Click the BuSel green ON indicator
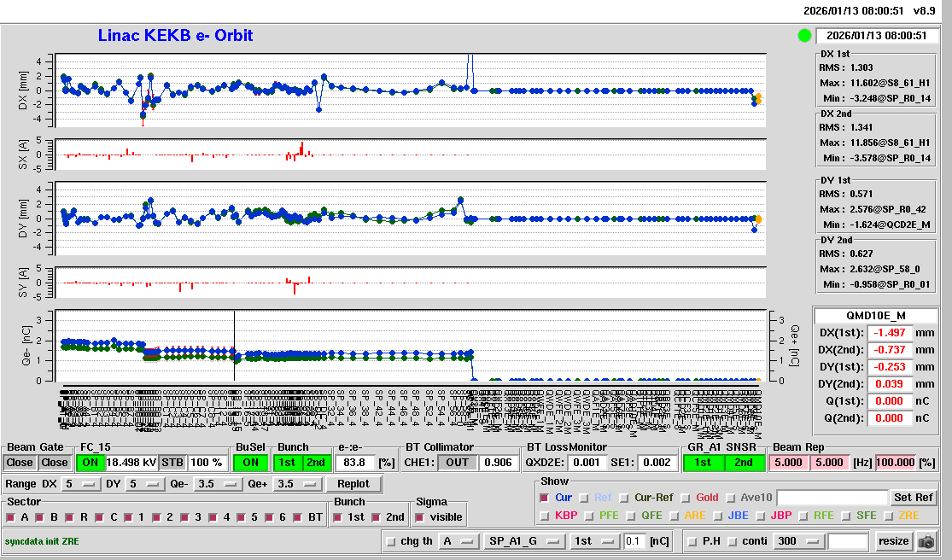952x560 pixels. [250, 462]
